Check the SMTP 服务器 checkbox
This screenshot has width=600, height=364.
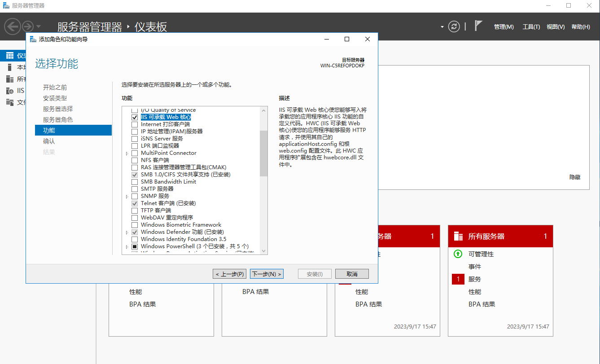click(134, 189)
